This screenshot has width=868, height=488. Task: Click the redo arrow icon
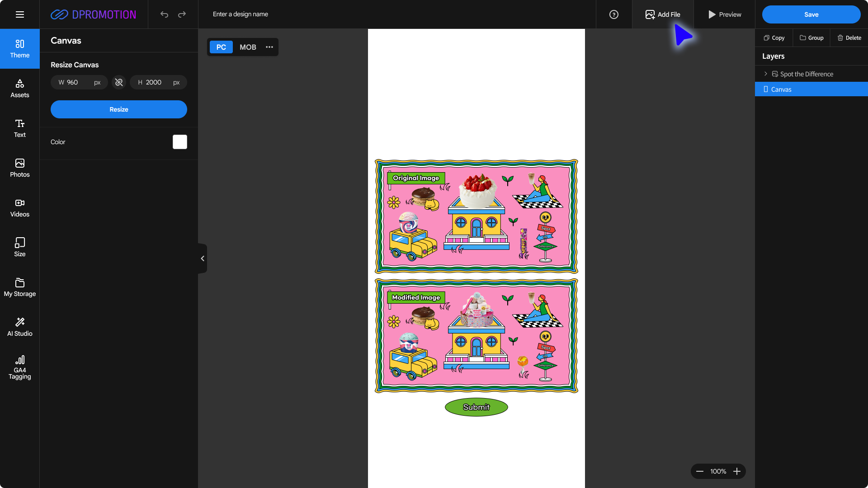pyautogui.click(x=182, y=14)
